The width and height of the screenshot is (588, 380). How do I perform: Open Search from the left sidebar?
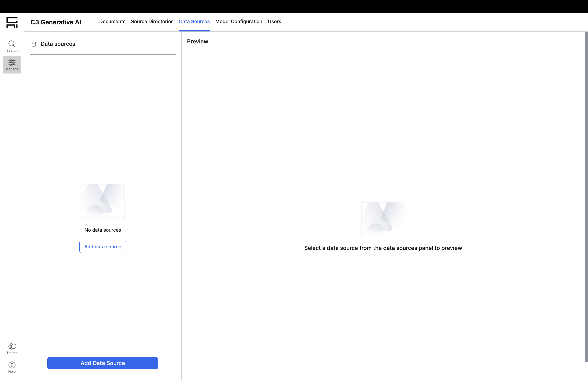tap(12, 46)
